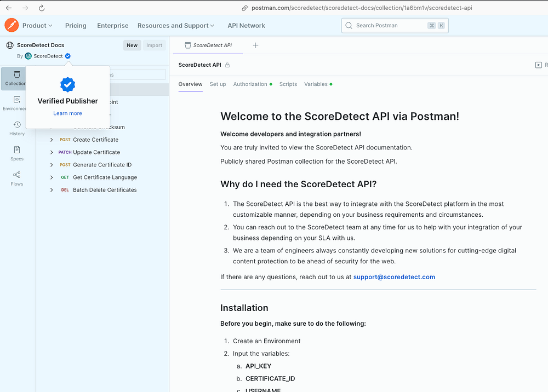The height and width of the screenshot is (392, 548).
Task: Click the 'Why do I need the ScoreDetect API?' heading
Action: pos(298,185)
